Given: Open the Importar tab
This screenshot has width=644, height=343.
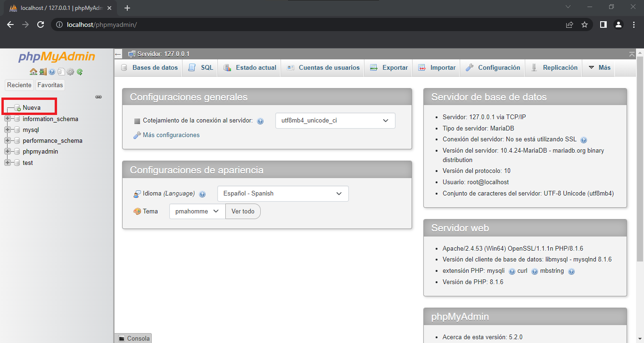Looking at the screenshot, I should (x=437, y=68).
